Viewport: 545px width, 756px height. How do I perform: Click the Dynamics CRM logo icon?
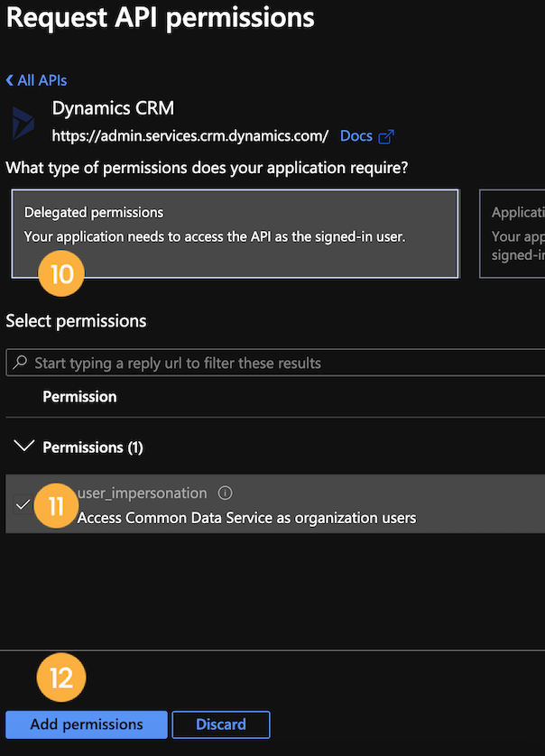tap(22, 121)
